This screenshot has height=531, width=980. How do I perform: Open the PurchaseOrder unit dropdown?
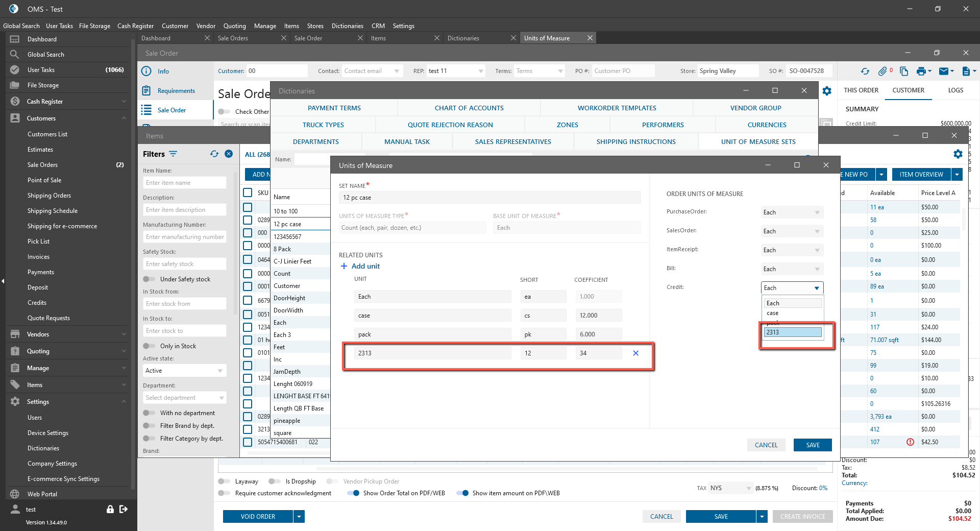point(792,212)
